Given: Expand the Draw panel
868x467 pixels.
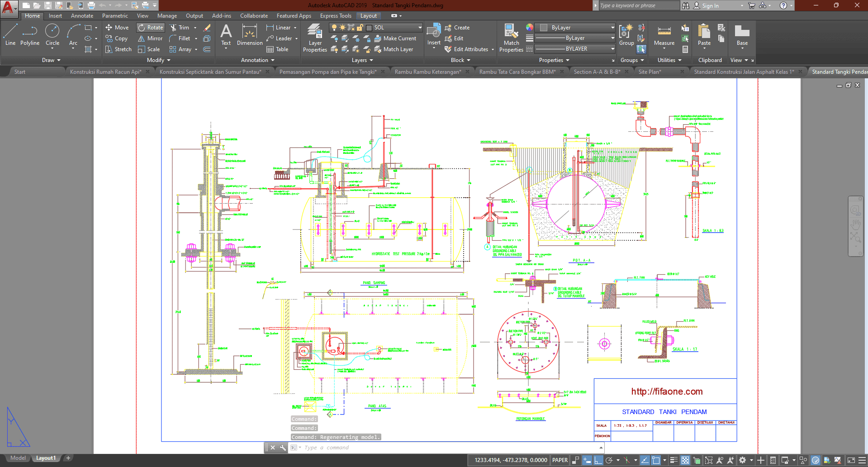Looking at the screenshot, I should pos(51,60).
